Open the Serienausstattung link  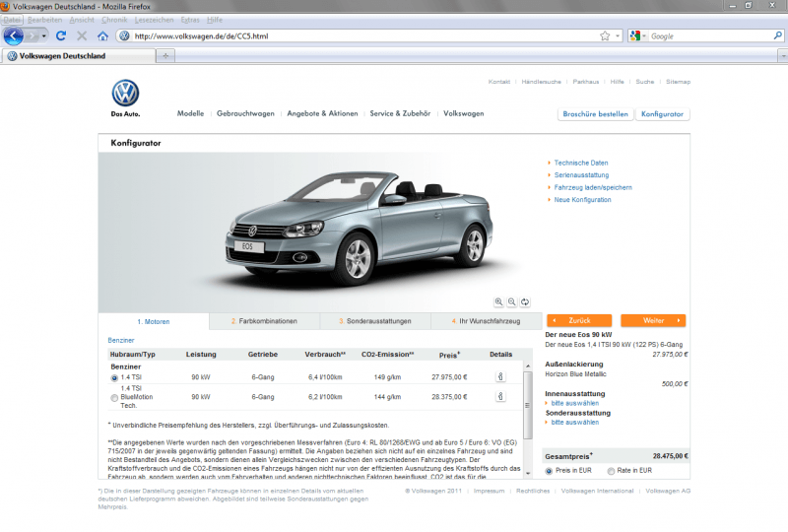coord(581,175)
